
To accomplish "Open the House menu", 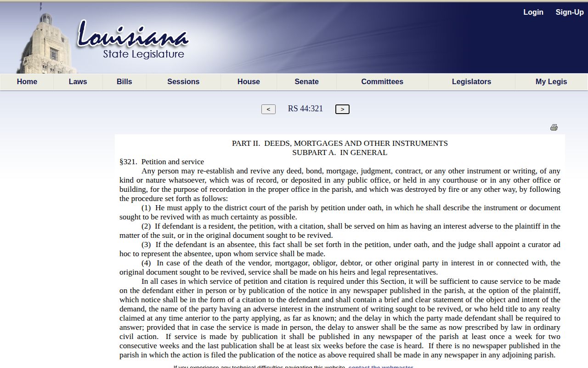I will 249,81.
